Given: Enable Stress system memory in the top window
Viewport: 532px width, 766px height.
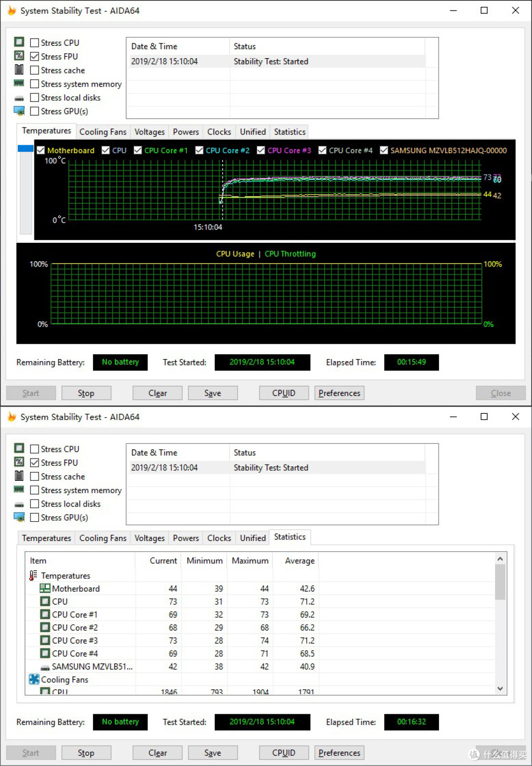Looking at the screenshot, I should 34,84.
